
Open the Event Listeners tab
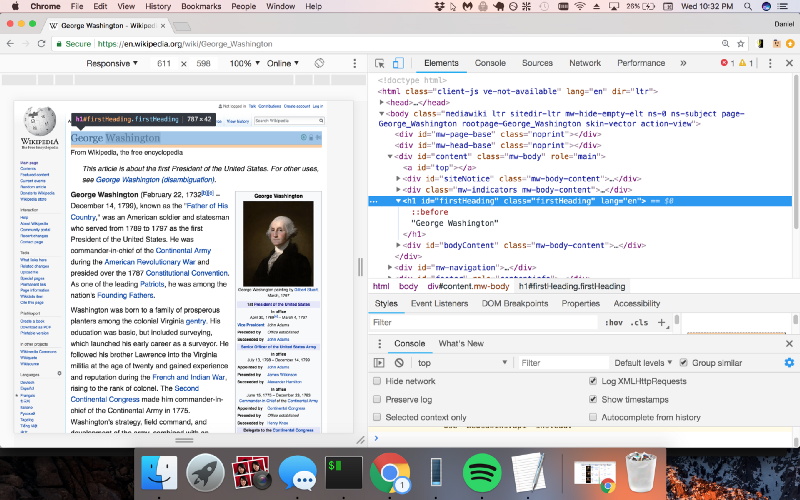[x=439, y=304]
